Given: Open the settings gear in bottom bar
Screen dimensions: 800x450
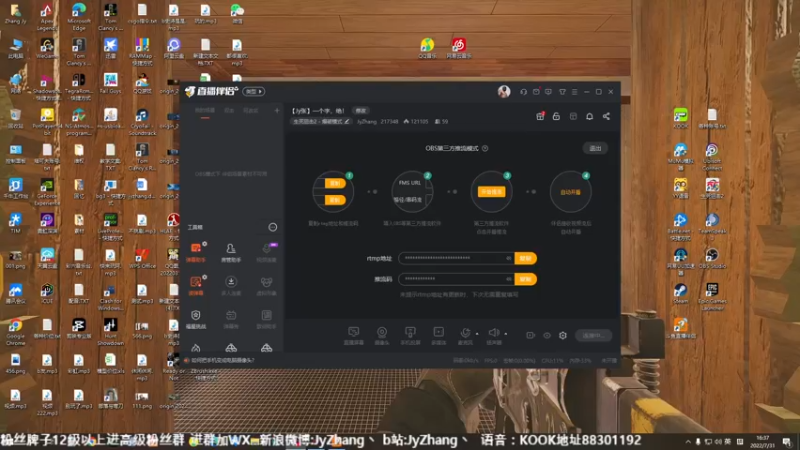Looking at the screenshot, I should click(563, 335).
